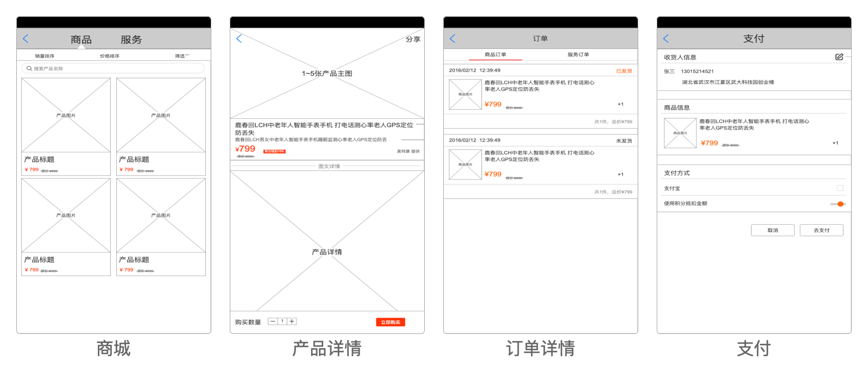Toggle 使用积分抵扣金额 switch
868x373 pixels.
[838, 204]
